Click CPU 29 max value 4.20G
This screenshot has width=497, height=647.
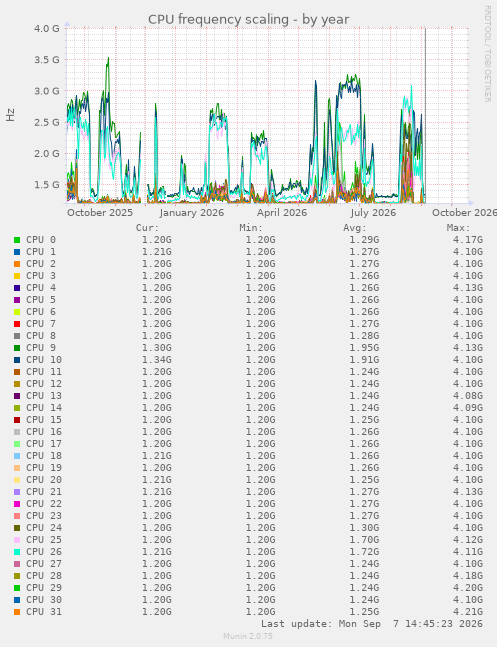(468, 588)
